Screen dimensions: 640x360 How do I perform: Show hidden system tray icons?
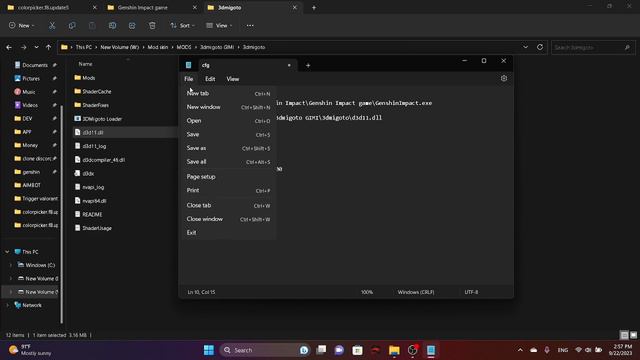tap(520, 350)
